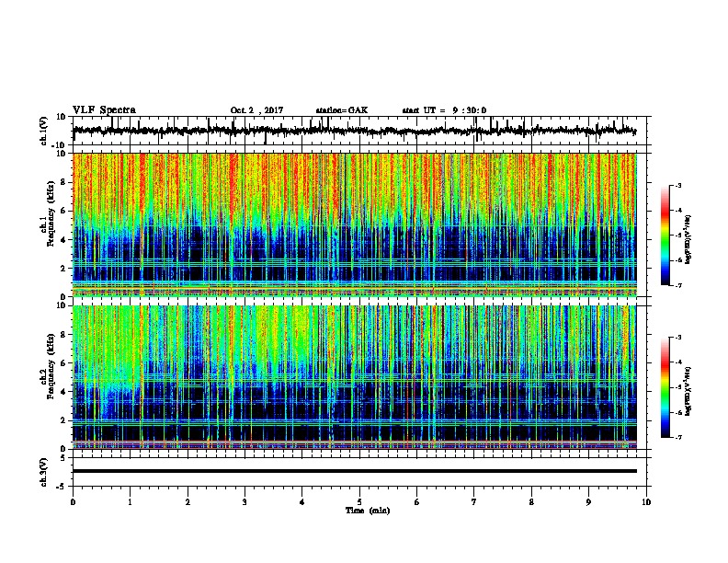This screenshot has width=728, height=563.
Task: Click the ch.3(V) axis label
Action: (44, 472)
